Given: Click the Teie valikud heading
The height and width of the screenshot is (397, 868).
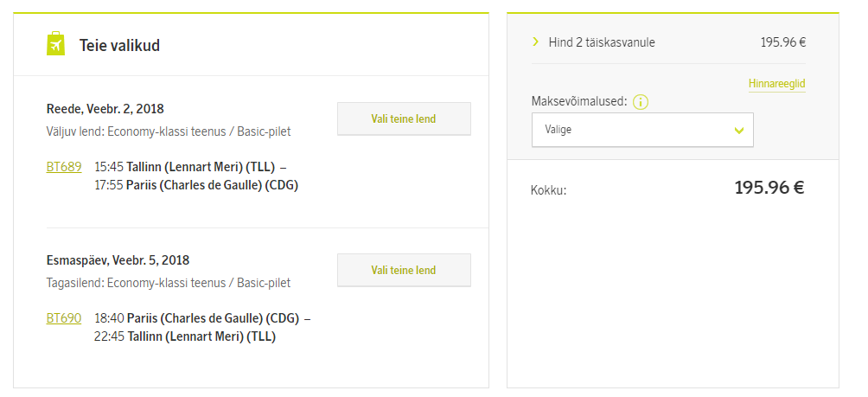Looking at the screenshot, I should click(119, 45).
